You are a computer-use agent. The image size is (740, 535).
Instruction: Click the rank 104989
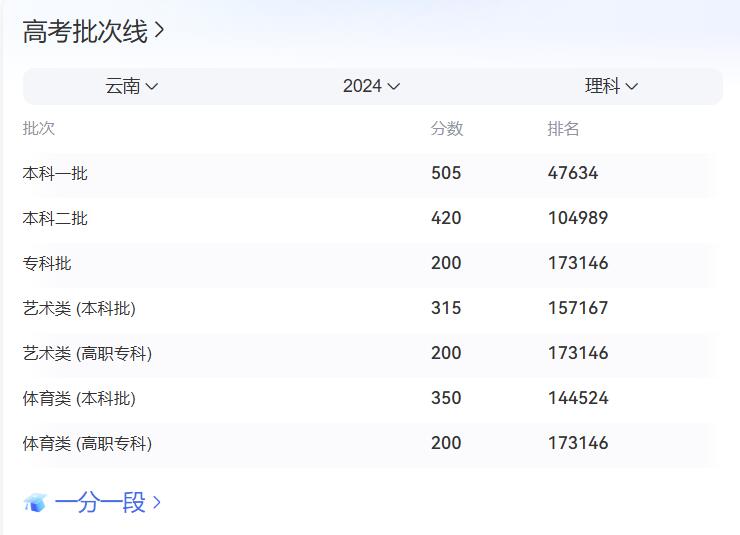coord(578,218)
